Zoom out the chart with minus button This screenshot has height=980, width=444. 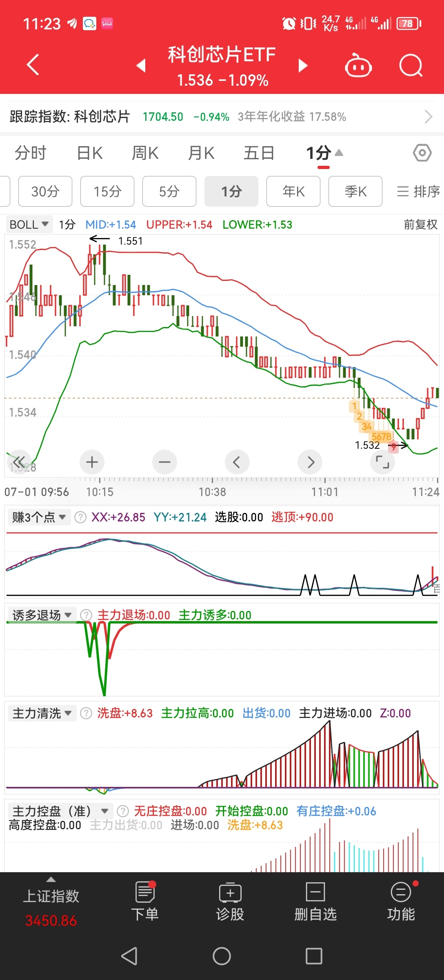(164, 462)
